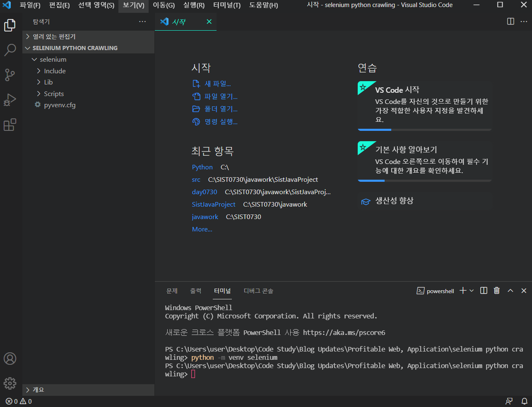Open the Source Control view
The height and width of the screenshot is (407, 532).
pos(10,75)
